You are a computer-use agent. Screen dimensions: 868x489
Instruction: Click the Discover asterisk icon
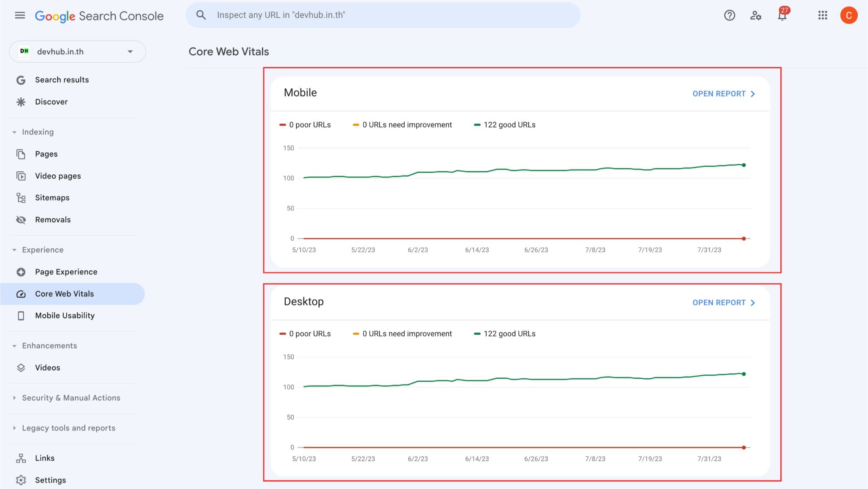click(21, 102)
